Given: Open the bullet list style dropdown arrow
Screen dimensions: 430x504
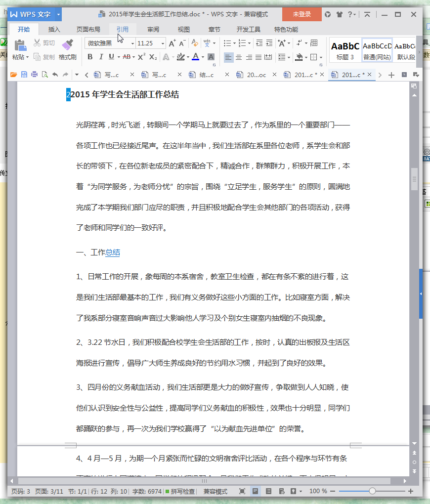Looking at the screenshot, I should click(x=234, y=43).
